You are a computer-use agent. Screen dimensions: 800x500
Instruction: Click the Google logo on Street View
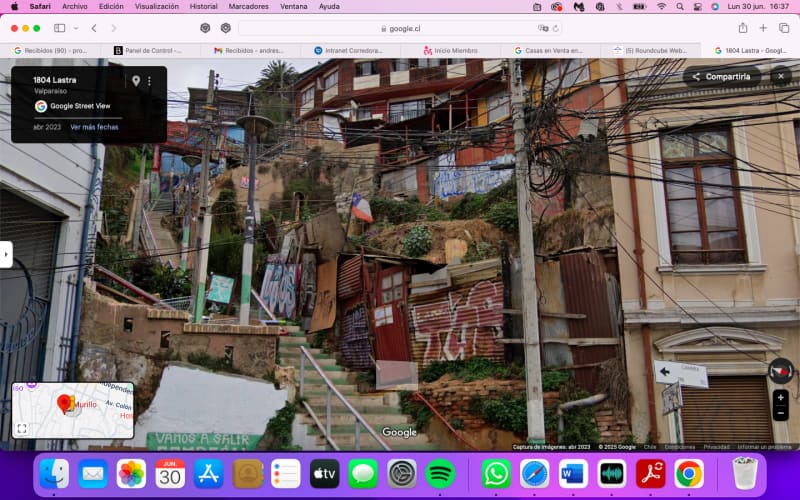399,432
